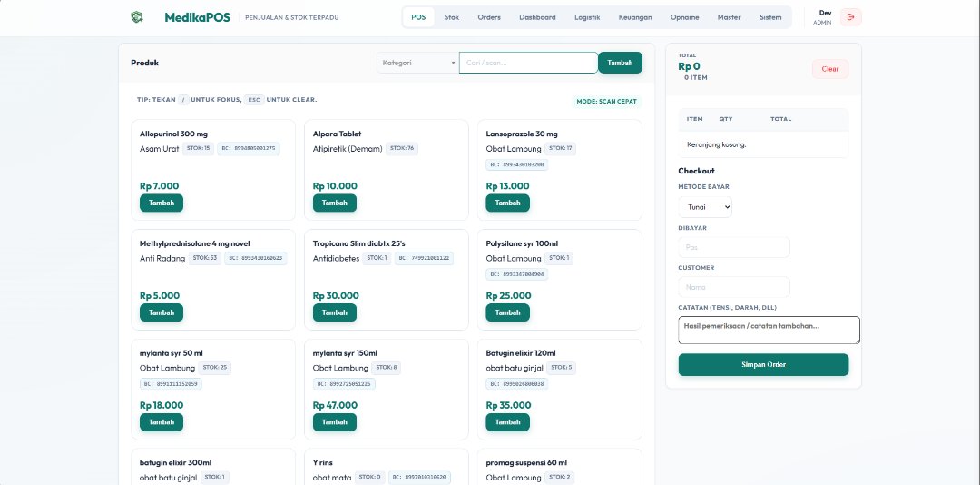Click Simpan Order button
This screenshot has height=485, width=980.
(x=764, y=365)
